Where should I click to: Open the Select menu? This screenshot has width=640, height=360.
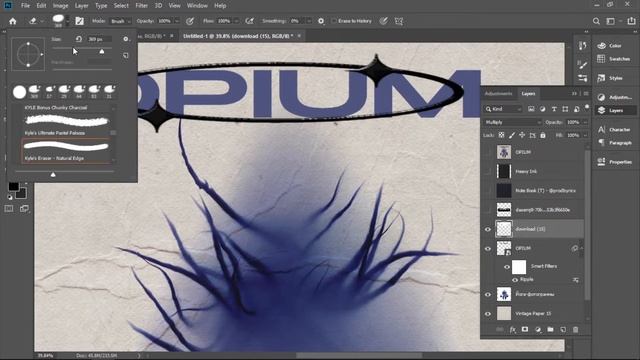pyautogui.click(x=121, y=6)
